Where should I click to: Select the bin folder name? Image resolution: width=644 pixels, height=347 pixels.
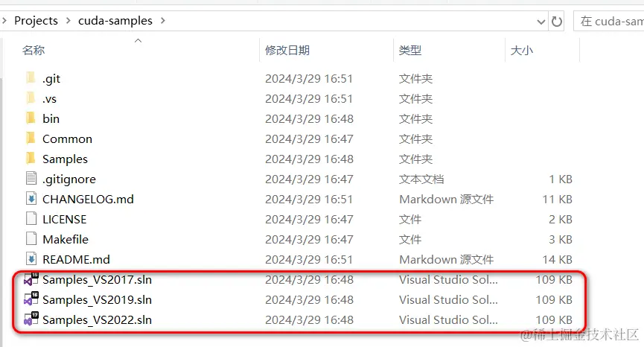coord(51,118)
